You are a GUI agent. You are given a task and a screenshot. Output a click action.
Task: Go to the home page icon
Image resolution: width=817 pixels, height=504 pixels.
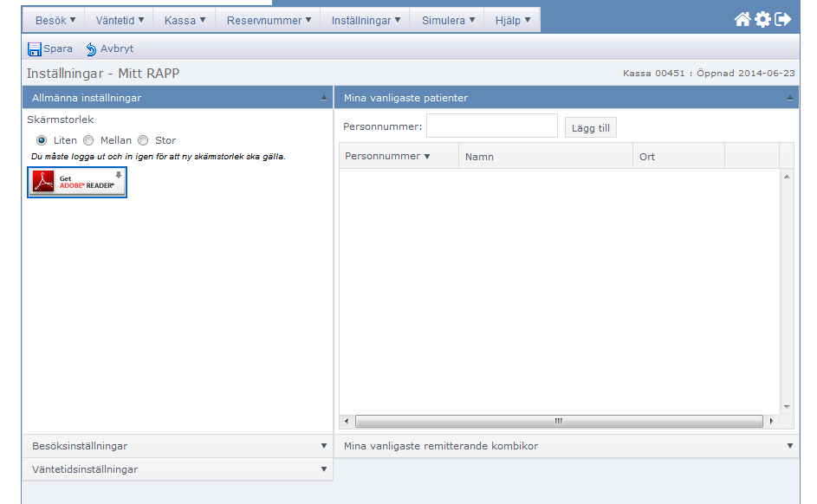(742, 20)
